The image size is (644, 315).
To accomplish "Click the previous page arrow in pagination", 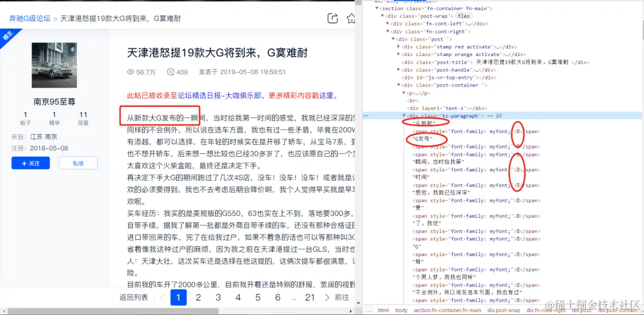I will coord(162,297).
